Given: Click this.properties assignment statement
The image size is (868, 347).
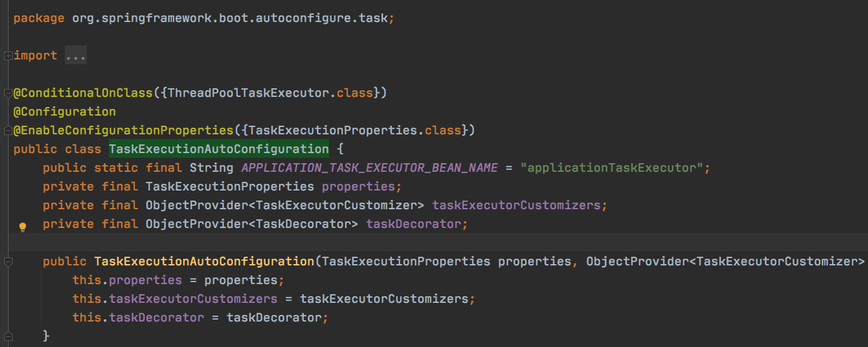Looking at the screenshot, I should [x=178, y=280].
